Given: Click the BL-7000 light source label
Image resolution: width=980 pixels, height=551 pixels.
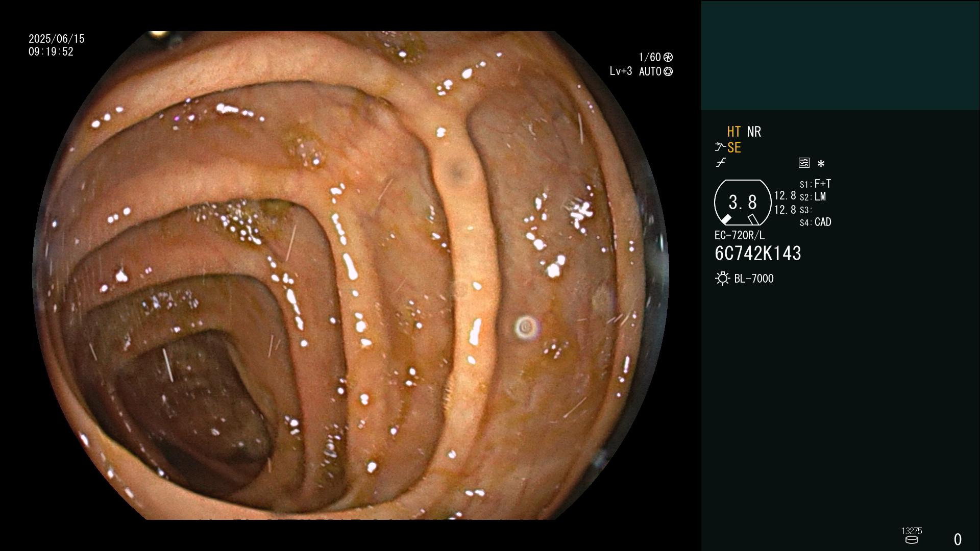Looking at the screenshot, I should pyautogui.click(x=754, y=279).
